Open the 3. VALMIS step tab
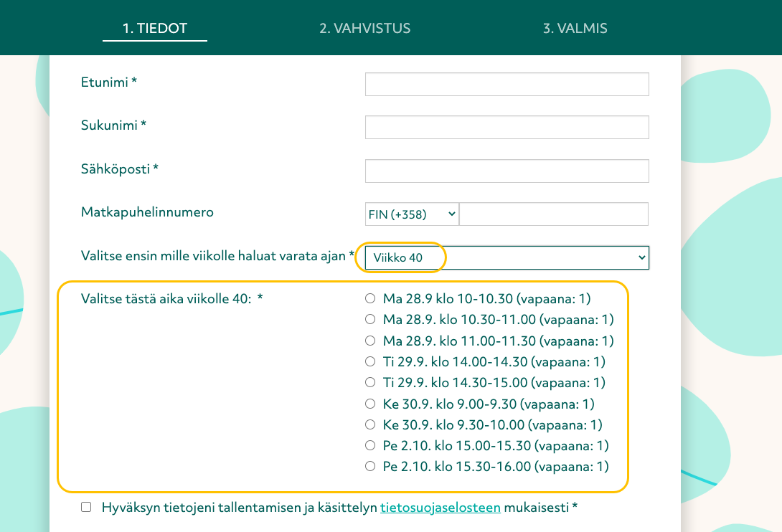The height and width of the screenshot is (532, 782). pos(575,29)
